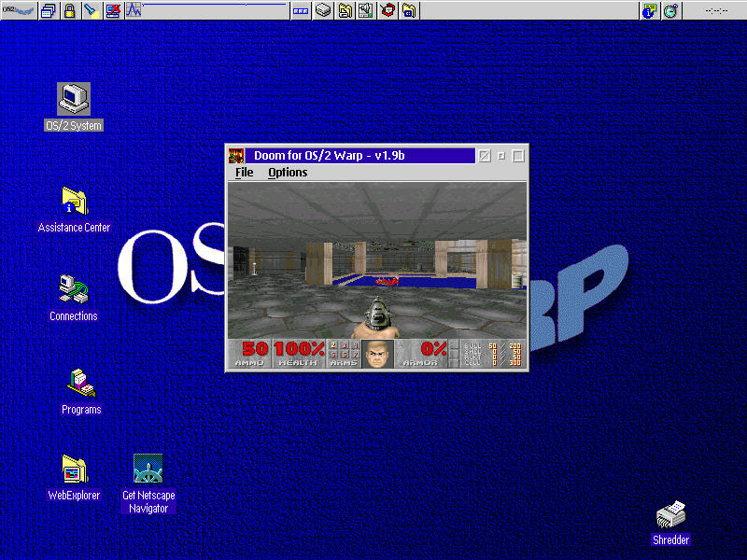Viewport: 747px width, 560px height.
Task: Select the Get Netscape Navigator icon
Action: (x=148, y=469)
